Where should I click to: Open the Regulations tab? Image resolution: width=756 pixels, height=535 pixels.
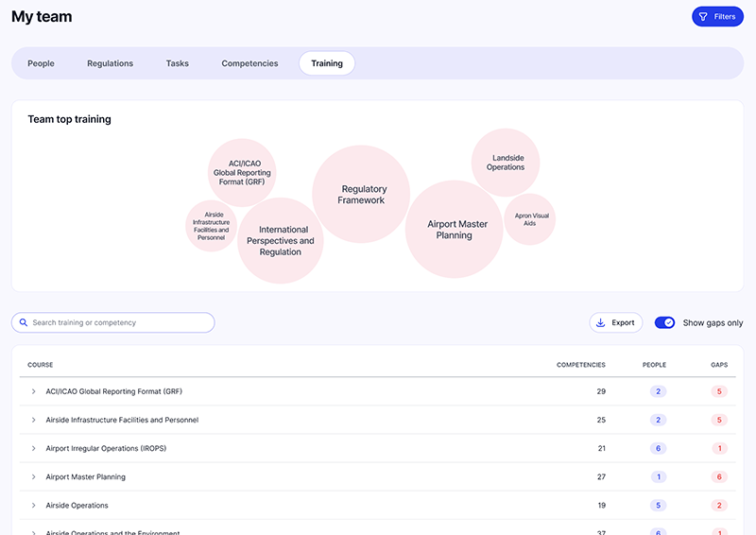click(110, 63)
